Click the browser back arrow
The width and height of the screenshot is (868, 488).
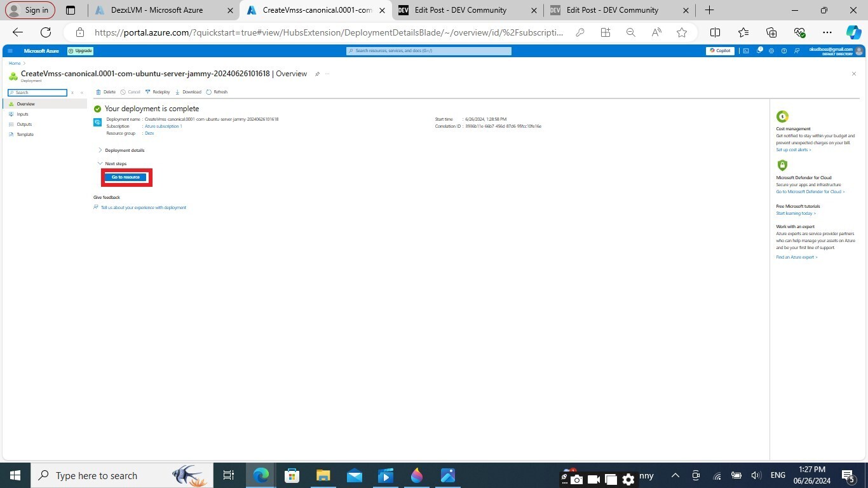click(18, 32)
